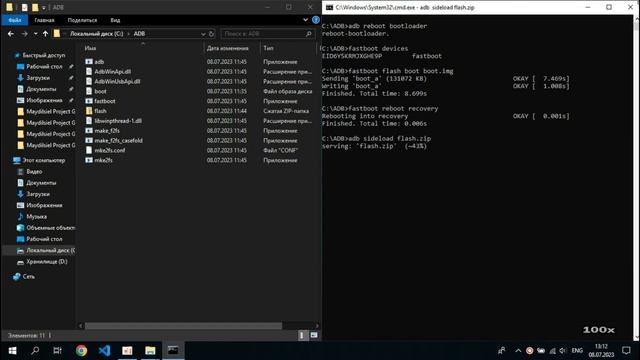Open Visual Studio Code from taskbar

coord(104,351)
